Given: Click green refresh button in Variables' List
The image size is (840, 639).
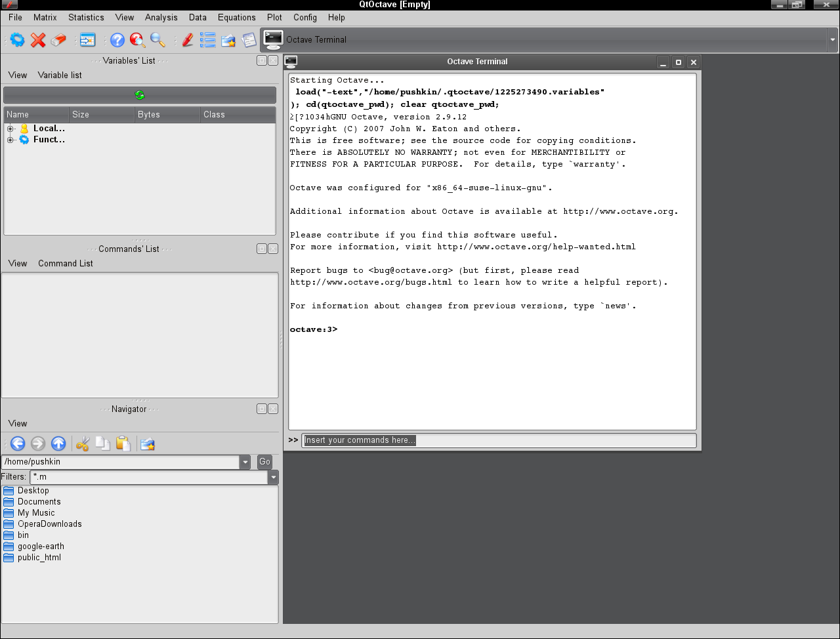Looking at the screenshot, I should click(x=140, y=95).
